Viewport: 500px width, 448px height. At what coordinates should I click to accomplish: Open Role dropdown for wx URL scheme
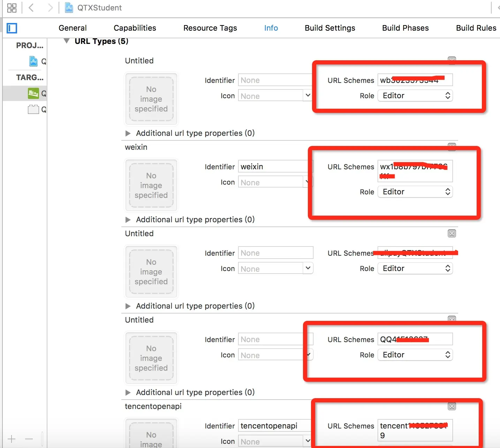(415, 192)
